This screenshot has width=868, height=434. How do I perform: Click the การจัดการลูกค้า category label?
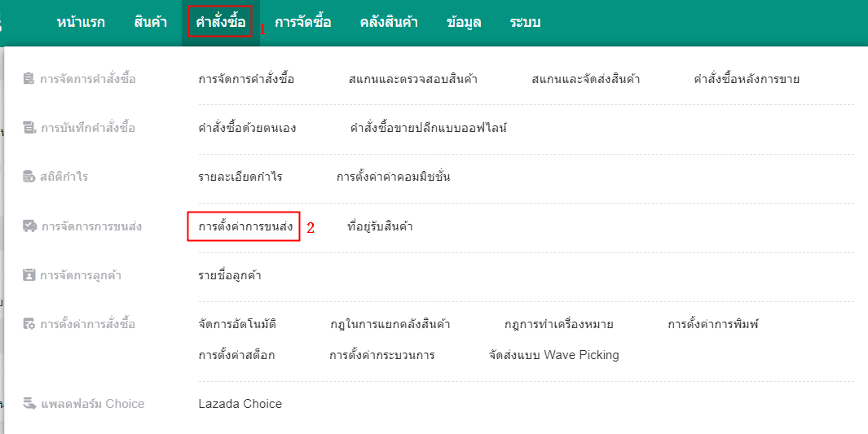point(81,275)
